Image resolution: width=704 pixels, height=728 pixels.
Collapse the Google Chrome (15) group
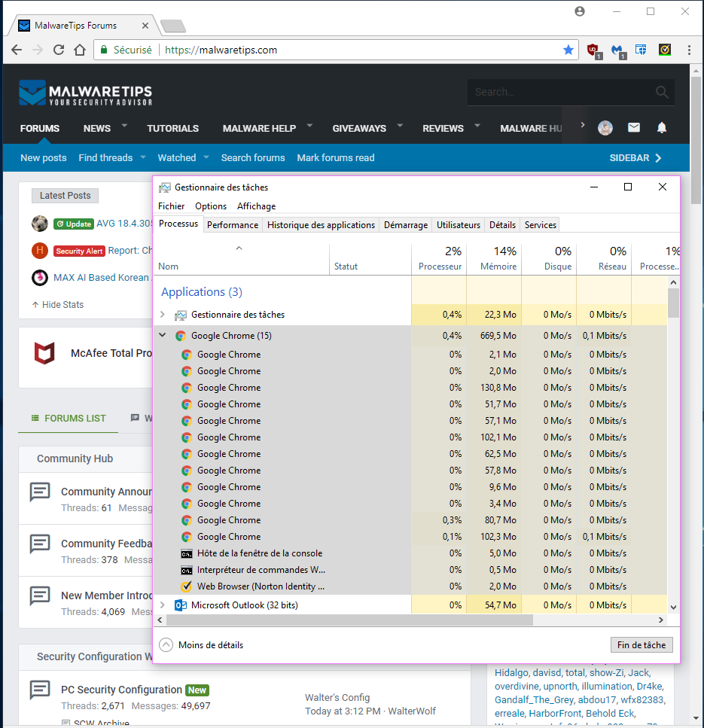coord(162,335)
